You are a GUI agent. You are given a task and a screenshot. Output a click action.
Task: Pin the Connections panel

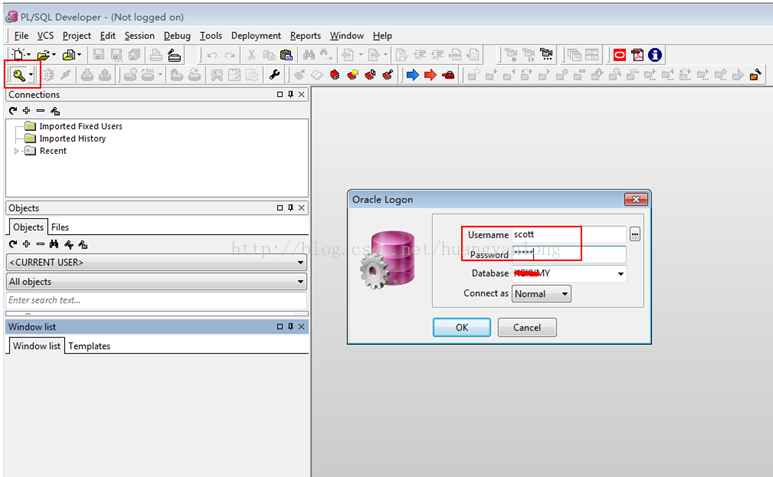coord(290,94)
